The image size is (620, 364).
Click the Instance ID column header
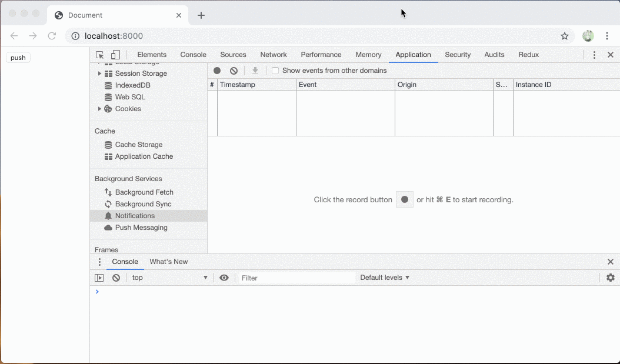coord(566,85)
